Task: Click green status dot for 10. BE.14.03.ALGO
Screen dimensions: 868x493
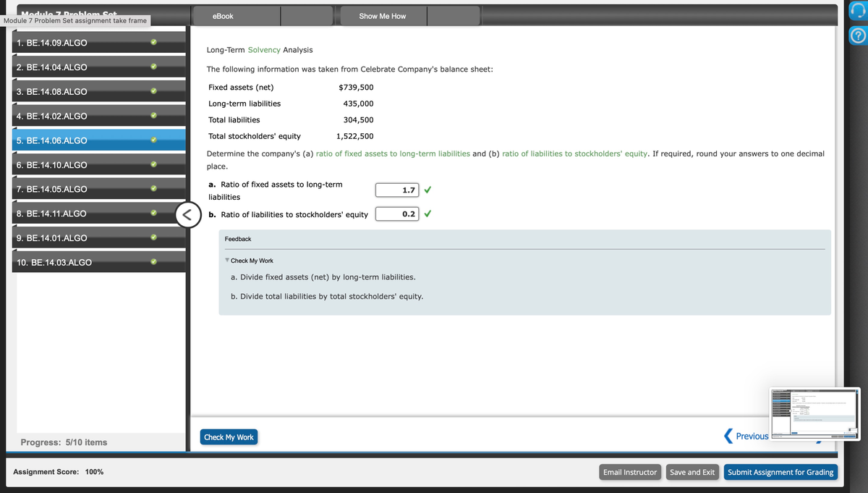Action: [153, 262]
